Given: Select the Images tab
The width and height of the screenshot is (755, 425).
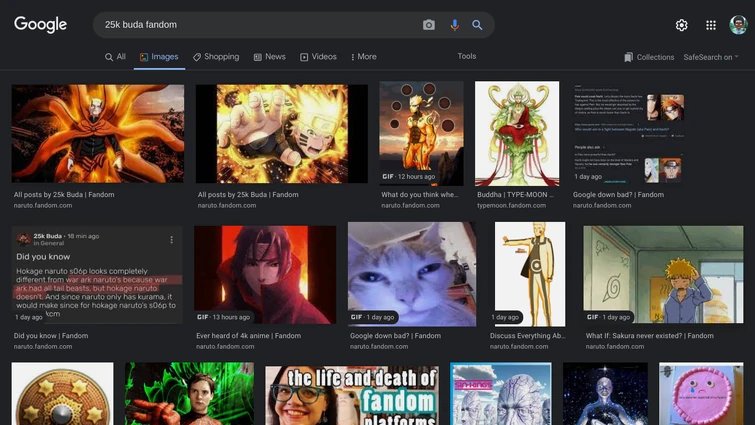Looking at the screenshot, I should tap(159, 57).
